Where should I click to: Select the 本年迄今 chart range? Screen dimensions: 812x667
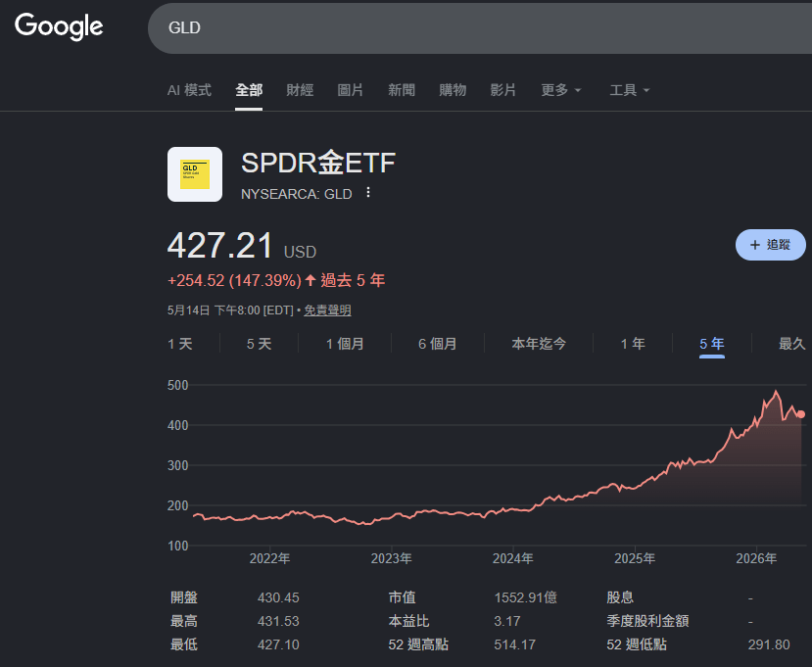(539, 344)
